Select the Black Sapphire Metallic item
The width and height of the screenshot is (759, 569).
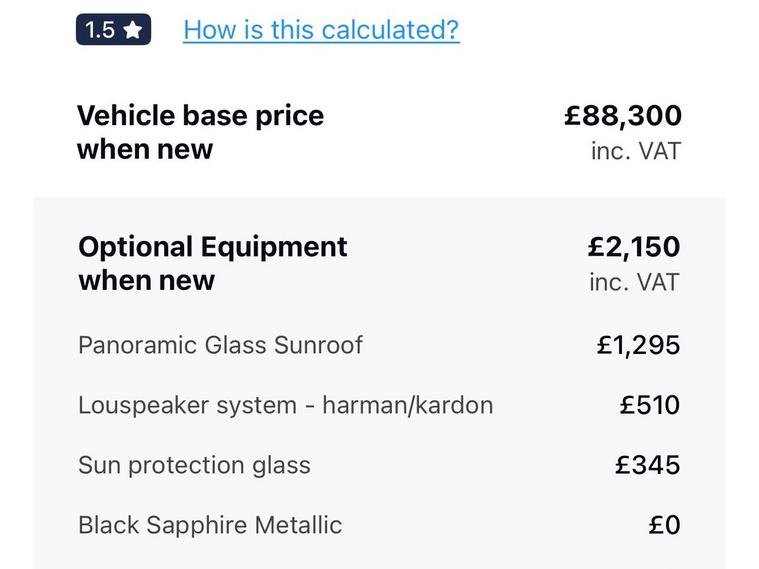pyautogui.click(x=210, y=525)
